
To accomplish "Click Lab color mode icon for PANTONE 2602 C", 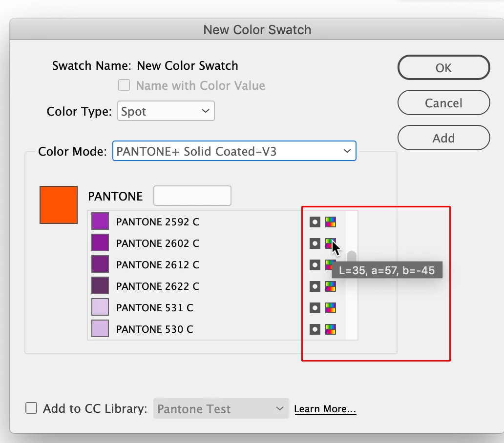I will point(331,243).
